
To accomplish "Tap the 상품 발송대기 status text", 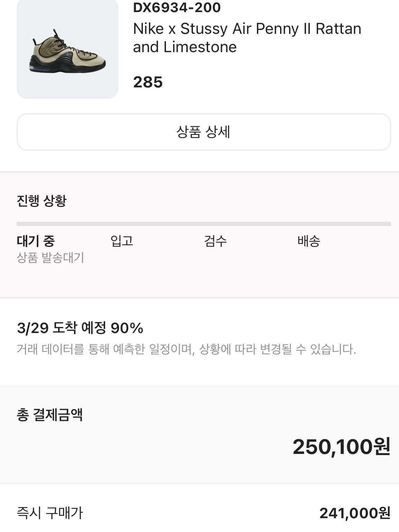I will tap(50, 258).
